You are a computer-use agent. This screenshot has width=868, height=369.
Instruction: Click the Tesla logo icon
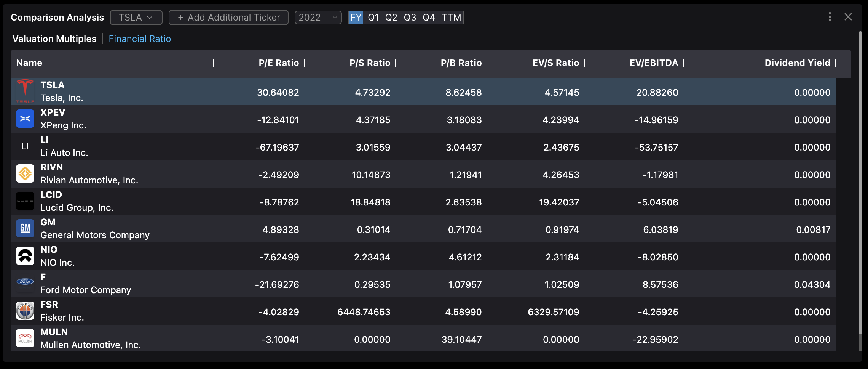pos(25,91)
